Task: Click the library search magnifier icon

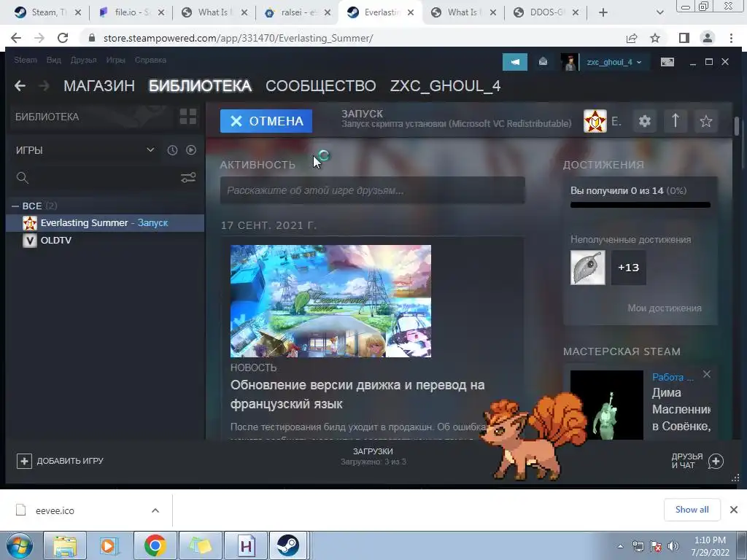Action: coord(23,178)
